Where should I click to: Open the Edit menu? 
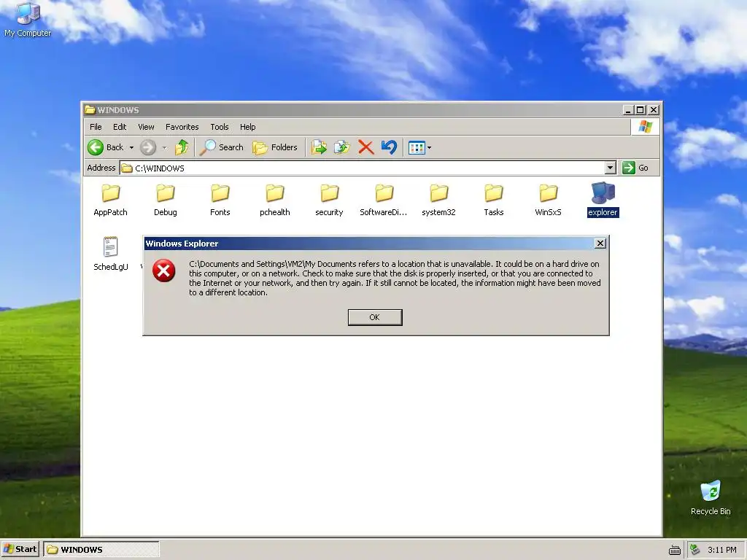(120, 127)
